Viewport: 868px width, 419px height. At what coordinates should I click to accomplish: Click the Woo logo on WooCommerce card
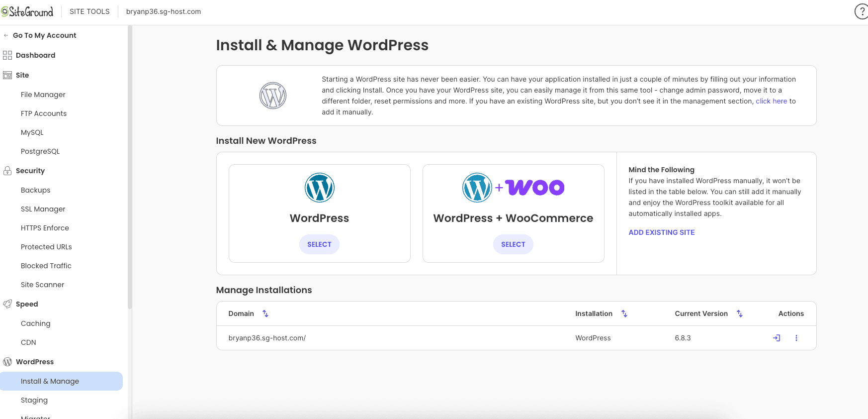pyautogui.click(x=535, y=188)
